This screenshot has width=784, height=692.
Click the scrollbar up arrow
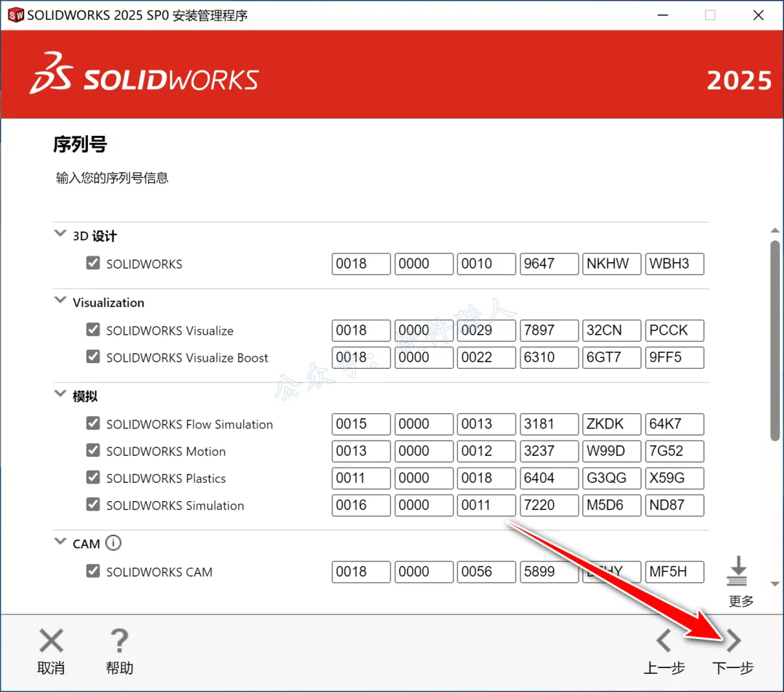[x=775, y=230]
